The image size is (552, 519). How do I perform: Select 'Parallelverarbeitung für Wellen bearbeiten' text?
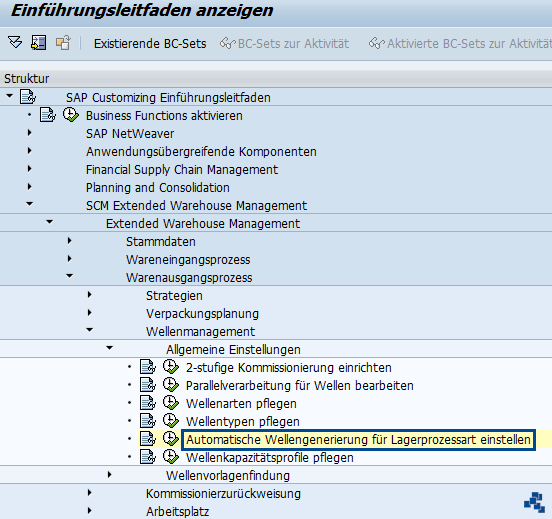(300, 386)
